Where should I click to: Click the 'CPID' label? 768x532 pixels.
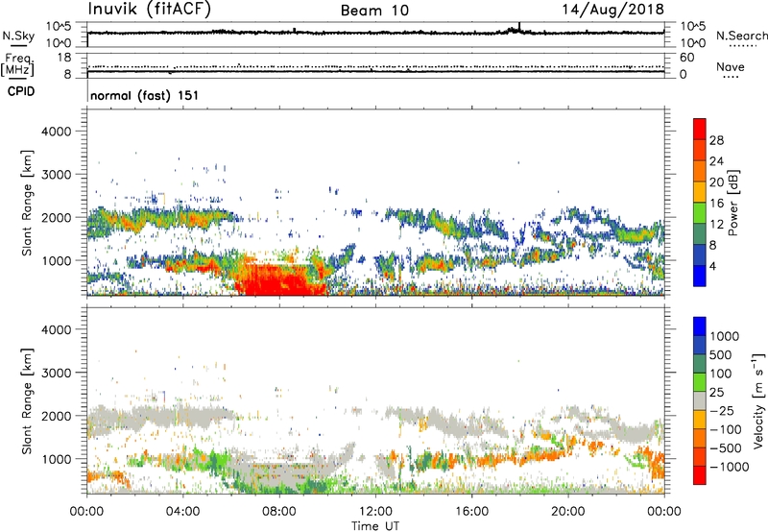21,91
